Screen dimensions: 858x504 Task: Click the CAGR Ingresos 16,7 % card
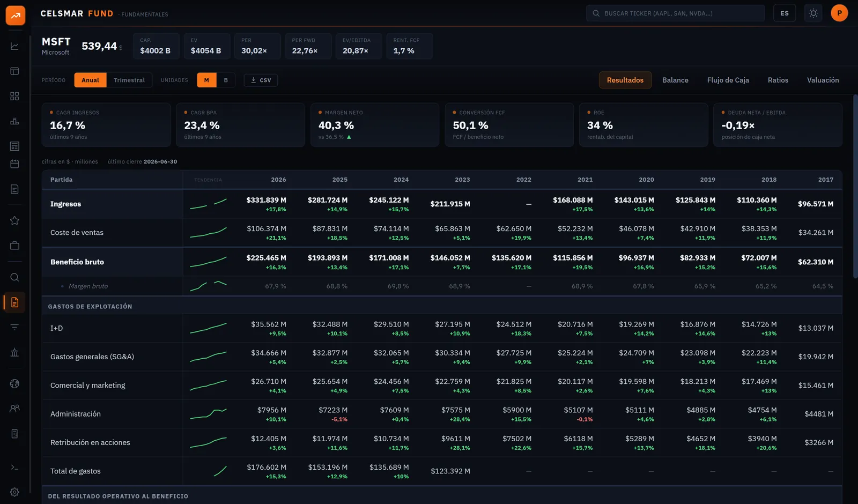[x=106, y=125]
